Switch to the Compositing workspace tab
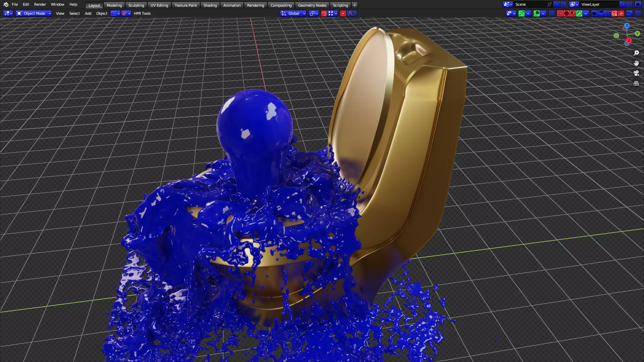 281,5
